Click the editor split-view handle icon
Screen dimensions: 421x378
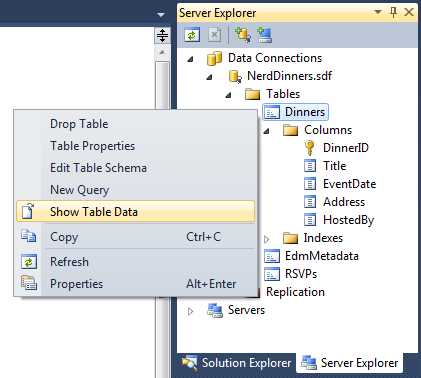[162, 35]
